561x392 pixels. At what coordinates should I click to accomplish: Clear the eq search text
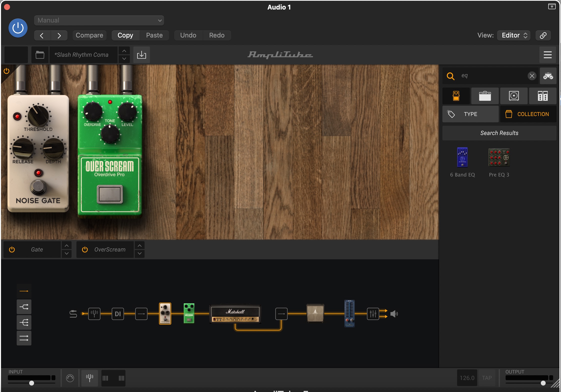(x=532, y=76)
